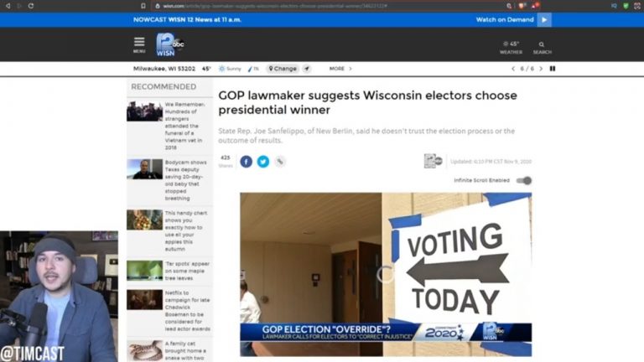644x362 pixels.
Task: Open the Weather icon showing 45°
Action: 511,48
